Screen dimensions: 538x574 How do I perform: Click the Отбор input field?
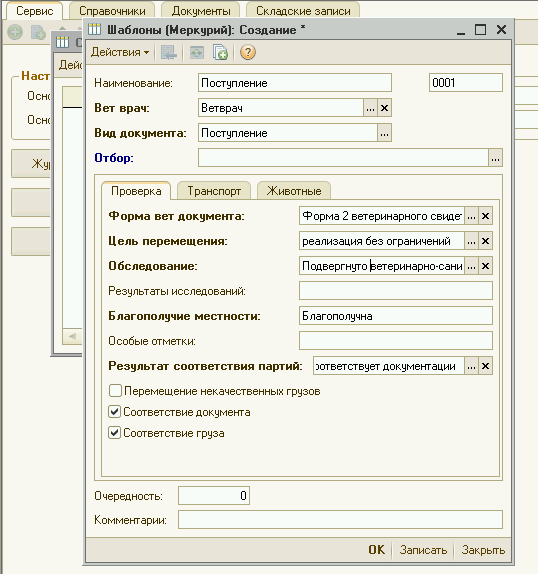click(x=343, y=158)
